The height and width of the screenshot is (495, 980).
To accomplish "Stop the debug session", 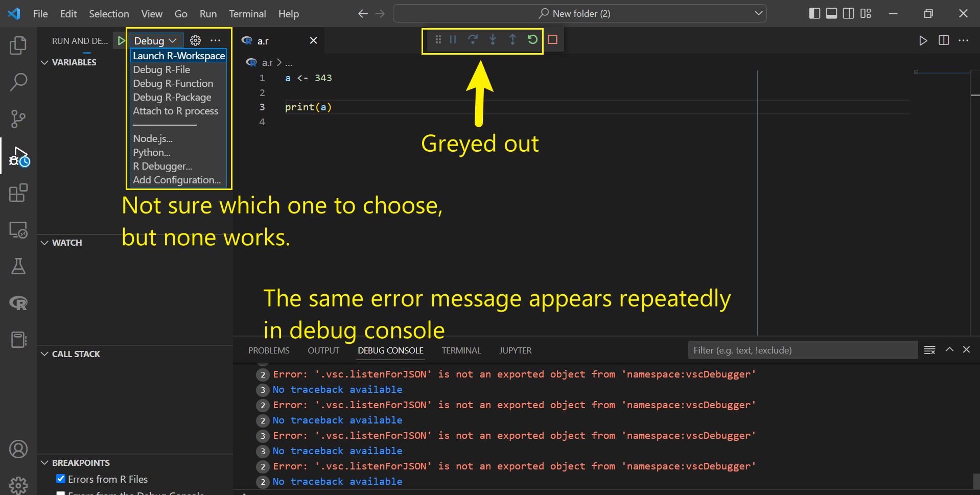I will 552,39.
